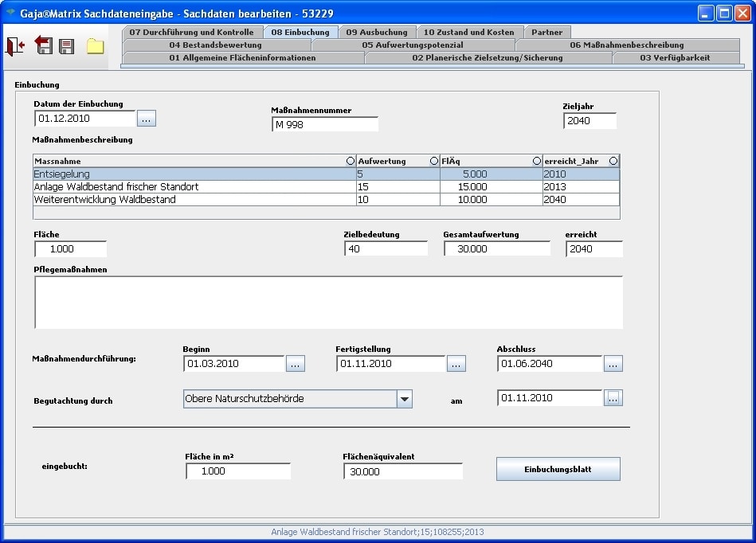Open date picker for Begutachtung am date
756x543 pixels.
[x=613, y=398]
